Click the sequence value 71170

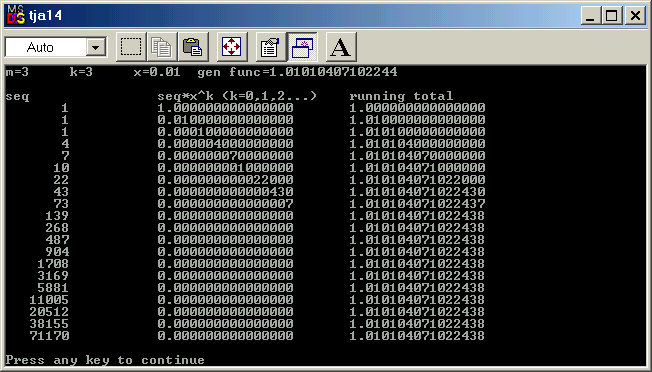(x=49, y=335)
